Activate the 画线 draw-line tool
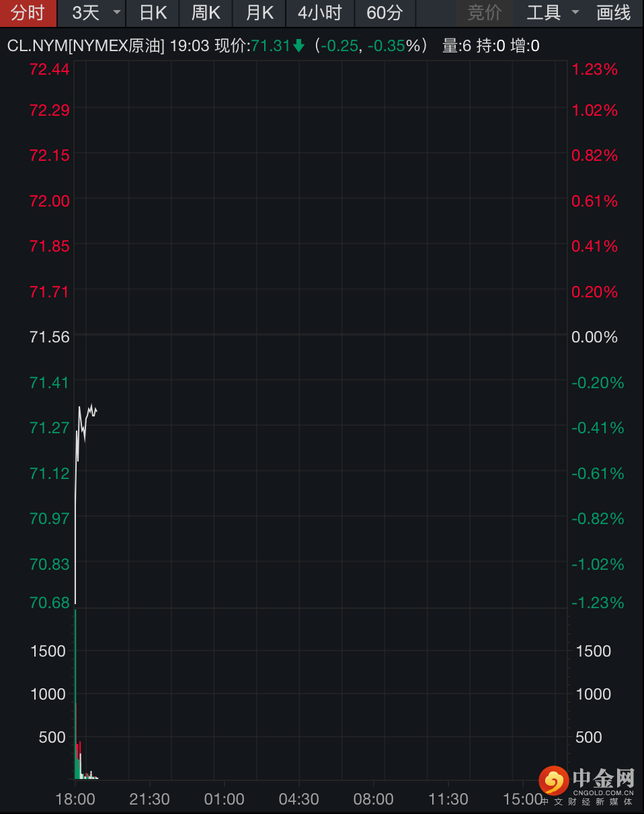The height and width of the screenshot is (814, 644). [614, 13]
